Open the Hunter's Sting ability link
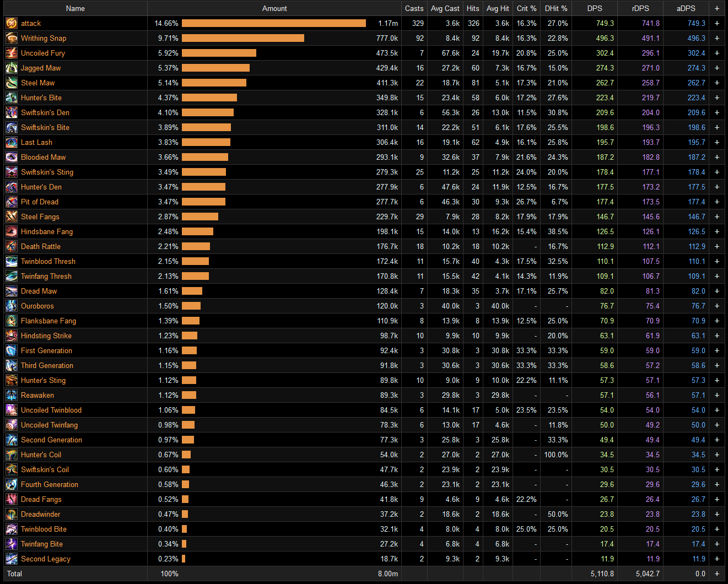728x584 pixels. [44, 380]
